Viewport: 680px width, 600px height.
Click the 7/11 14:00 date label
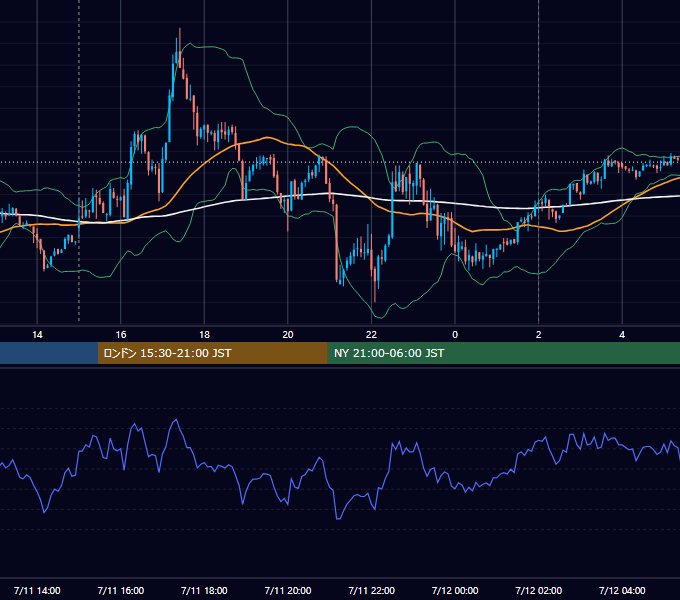point(37,590)
